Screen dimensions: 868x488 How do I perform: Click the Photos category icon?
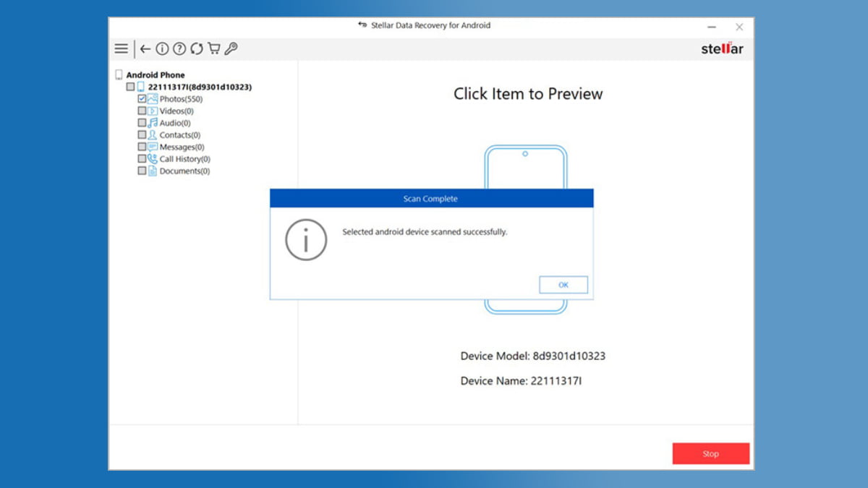(153, 99)
